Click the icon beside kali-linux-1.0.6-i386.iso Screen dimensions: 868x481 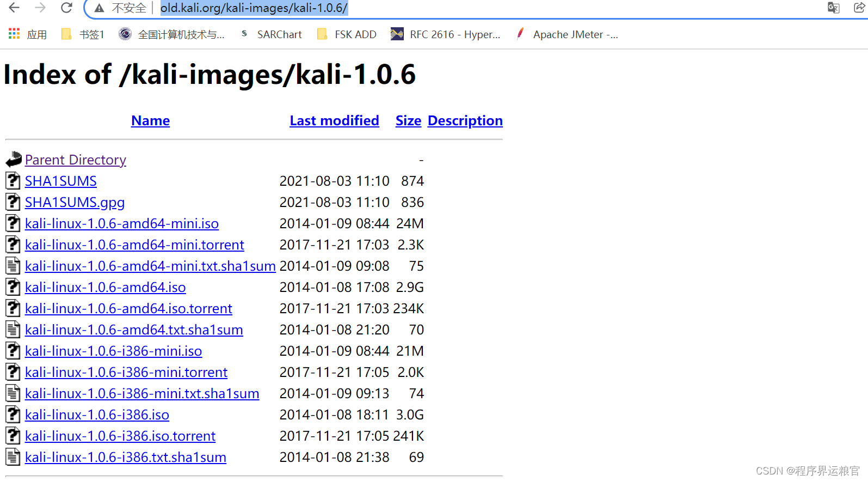[13, 415]
